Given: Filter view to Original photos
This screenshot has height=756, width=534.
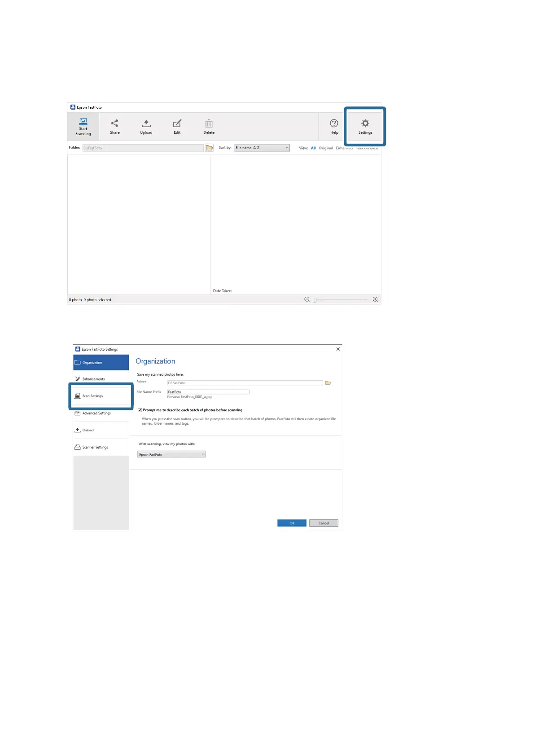Looking at the screenshot, I should point(326,148).
